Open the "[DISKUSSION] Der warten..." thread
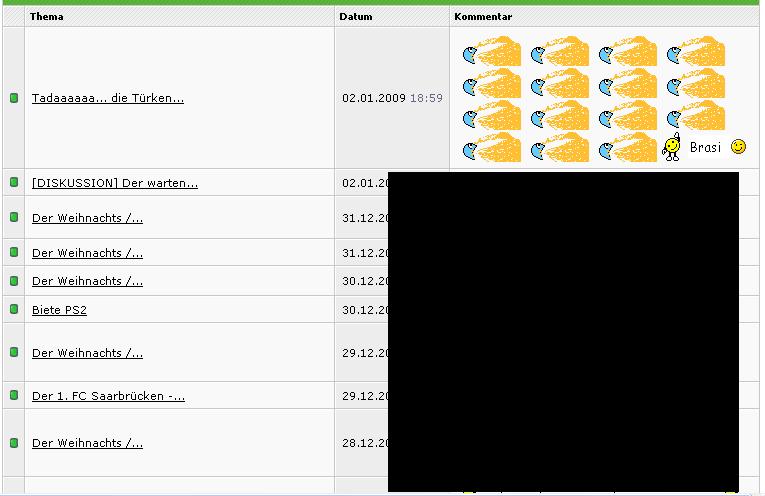The image size is (765, 496). 114,183
